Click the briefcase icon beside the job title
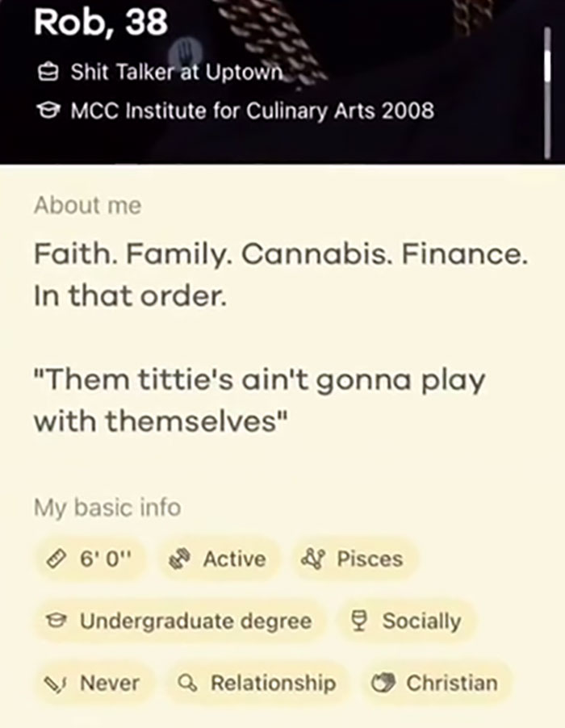 point(50,73)
